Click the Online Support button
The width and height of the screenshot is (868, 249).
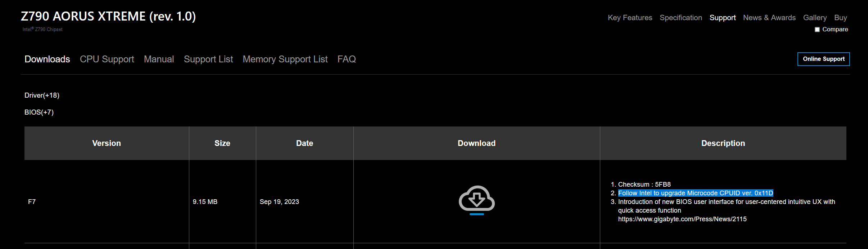point(824,59)
